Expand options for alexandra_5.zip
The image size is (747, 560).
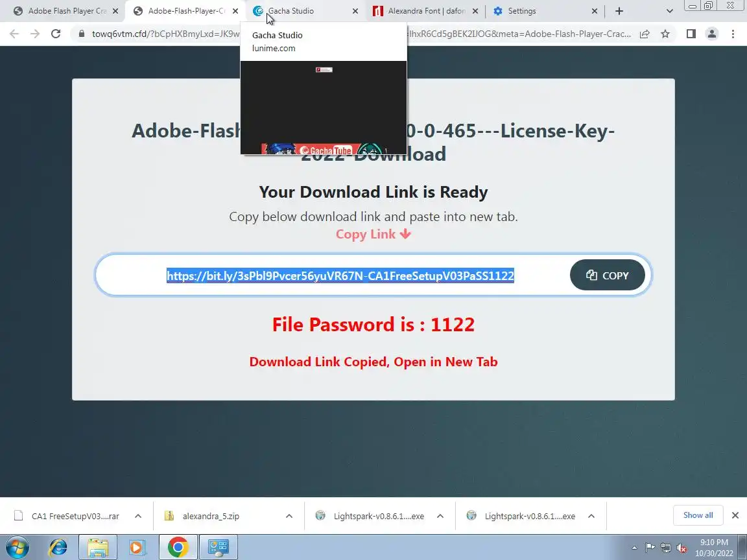[x=289, y=516]
